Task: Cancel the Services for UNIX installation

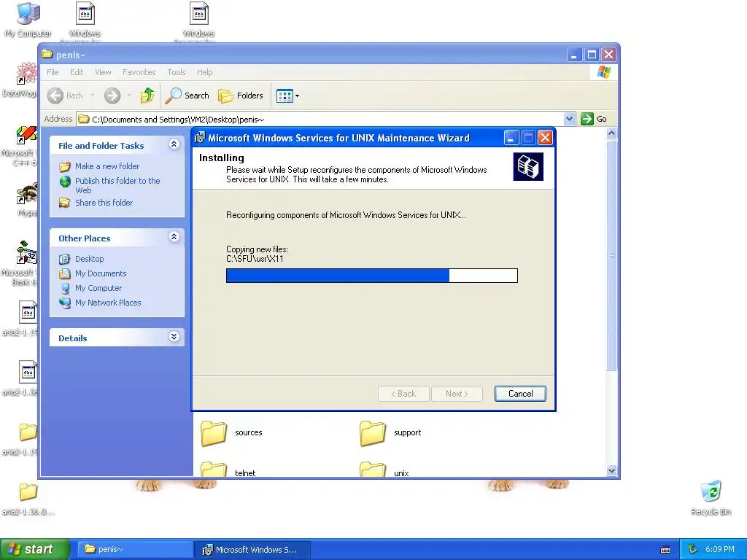Action: [520, 393]
